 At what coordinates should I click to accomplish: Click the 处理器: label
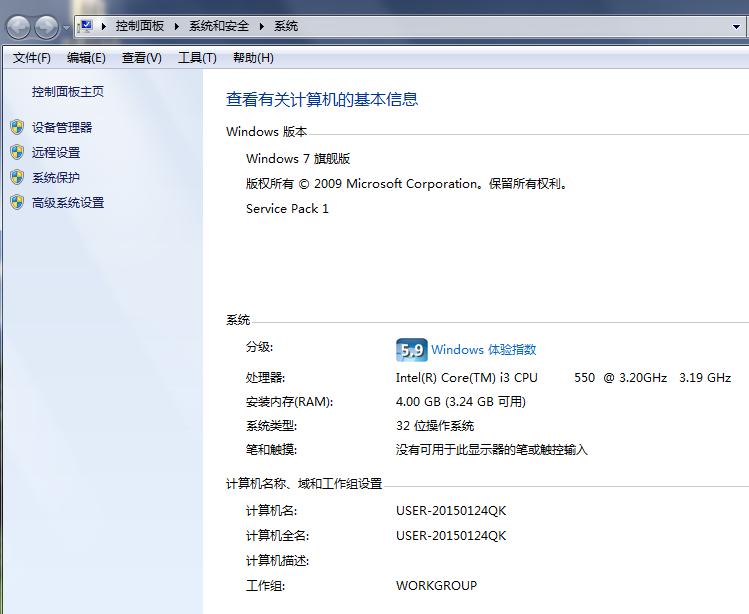[x=265, y=377]
